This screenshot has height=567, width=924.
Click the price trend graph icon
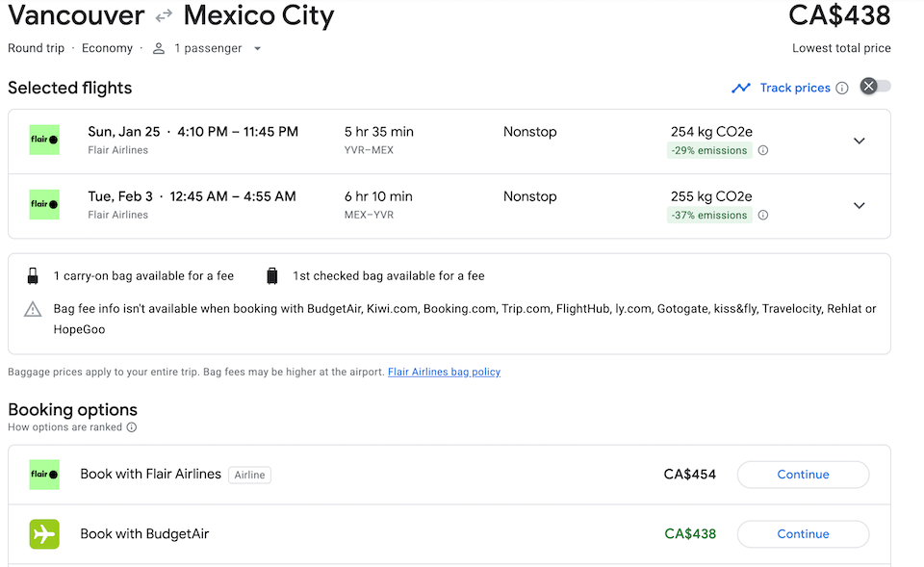[x=740, y=88]
